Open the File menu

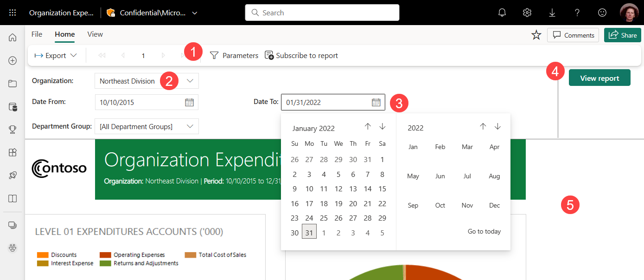[x=37, y=34]
